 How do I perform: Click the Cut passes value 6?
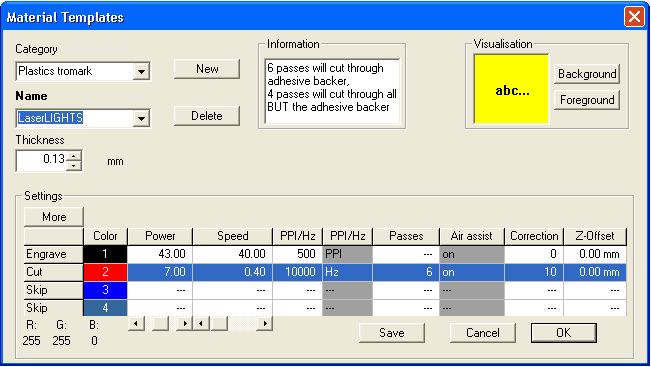point(406,272)
